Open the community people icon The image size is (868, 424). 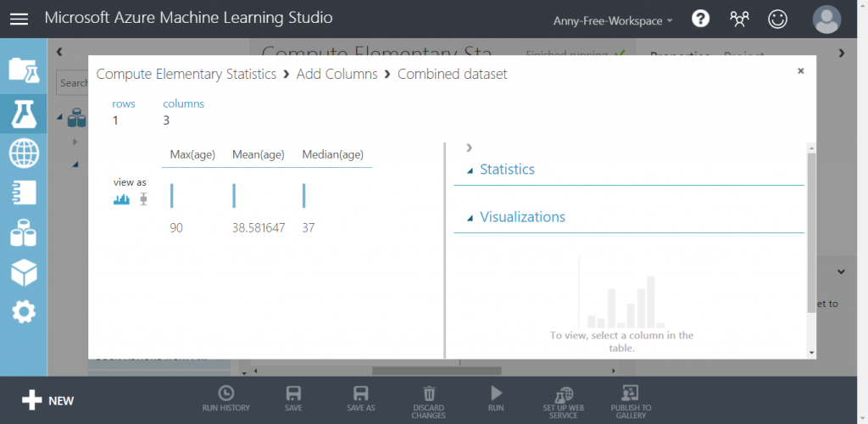click(739, 20)
